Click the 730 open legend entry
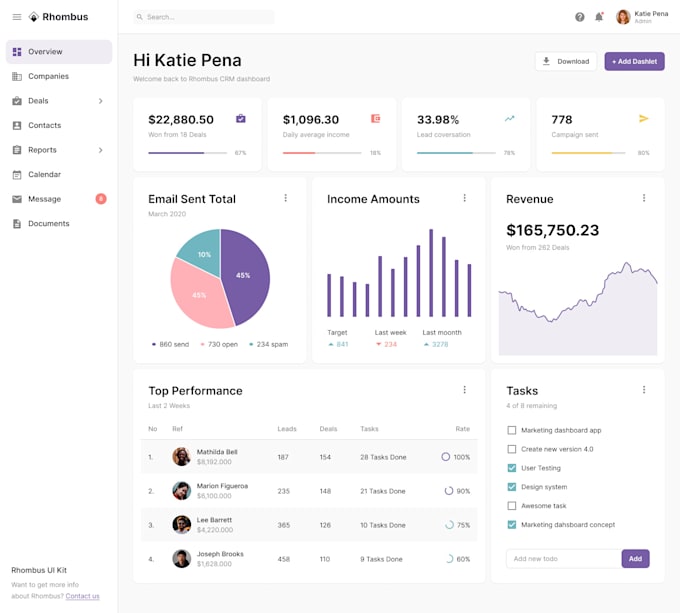The height and width of the screenshot is (613, 680). [x=219, y=344]
